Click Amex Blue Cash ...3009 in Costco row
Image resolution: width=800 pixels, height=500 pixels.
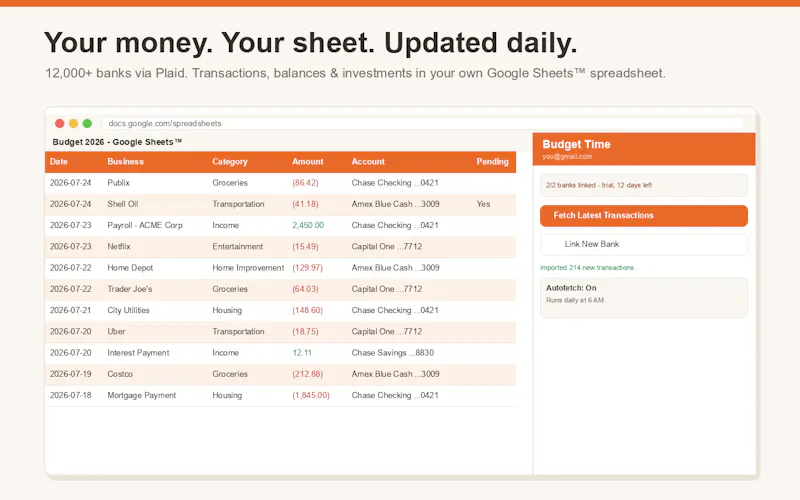click(395, 374)
